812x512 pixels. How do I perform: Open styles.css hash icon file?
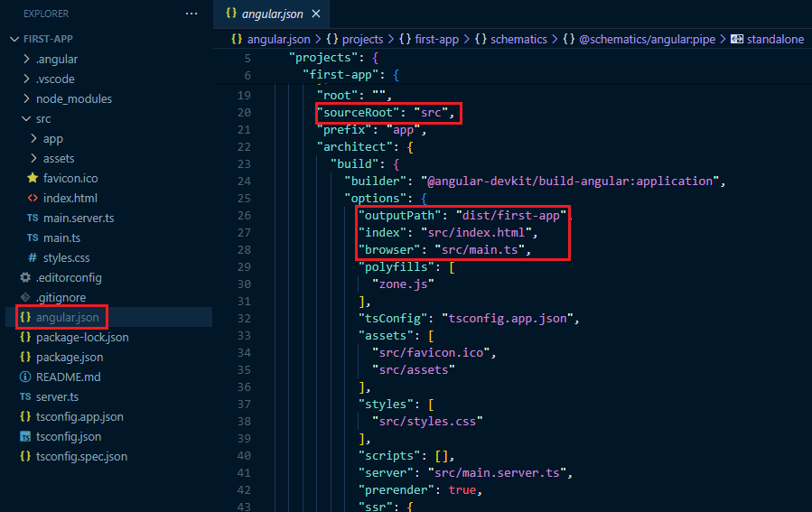33,257
